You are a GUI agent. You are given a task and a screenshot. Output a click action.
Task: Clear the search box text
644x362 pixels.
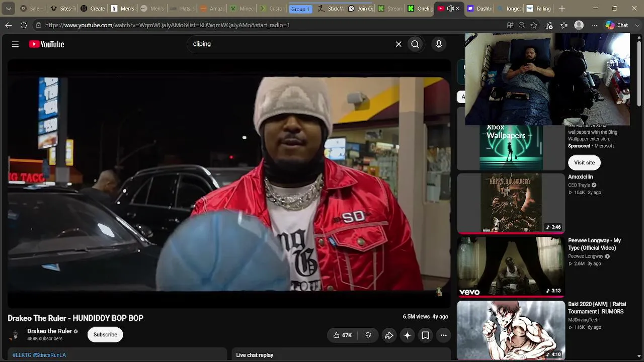pos(398,44)
